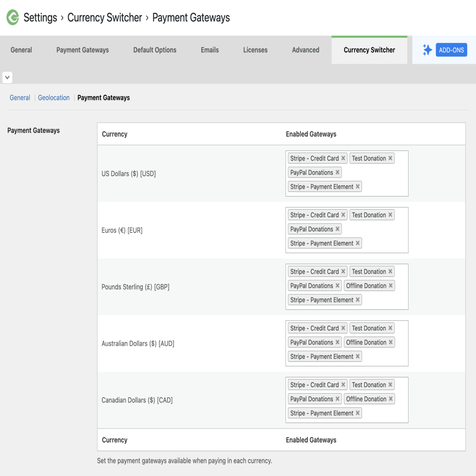Switch to the General settings tab
The width and height of the screenshot is (476, 476).
[21, 50]
